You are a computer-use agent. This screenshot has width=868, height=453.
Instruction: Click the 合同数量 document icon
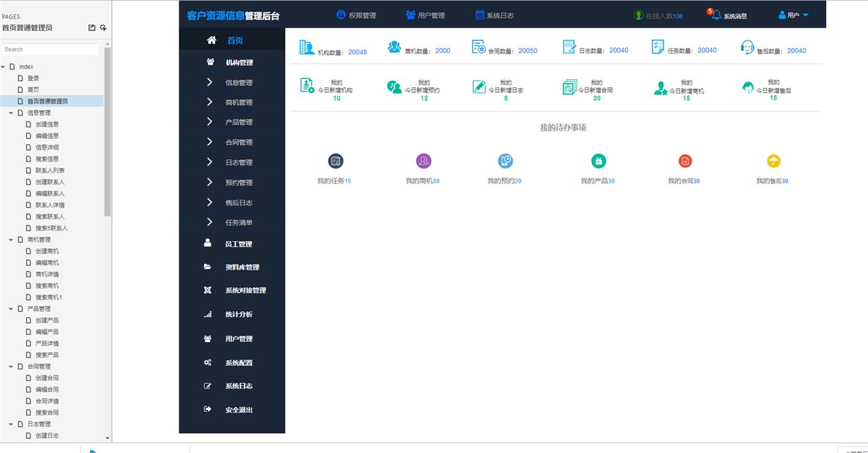[x=479, y=47]
